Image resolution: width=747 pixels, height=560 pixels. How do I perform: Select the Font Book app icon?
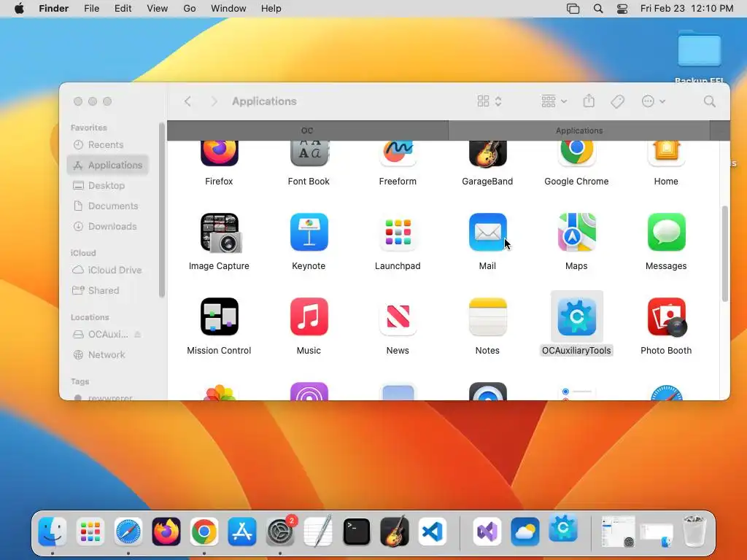[x=309, y=153]
